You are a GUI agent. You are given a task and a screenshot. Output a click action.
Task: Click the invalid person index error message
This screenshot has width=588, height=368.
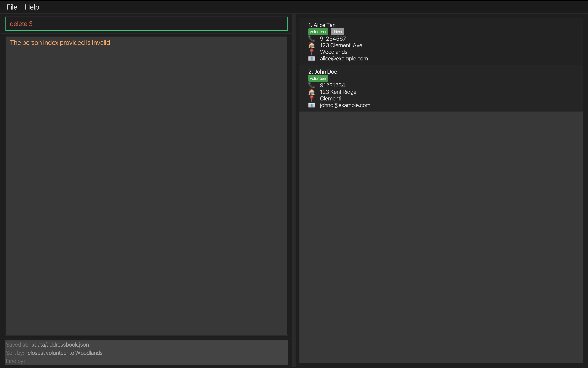point(60,43)
